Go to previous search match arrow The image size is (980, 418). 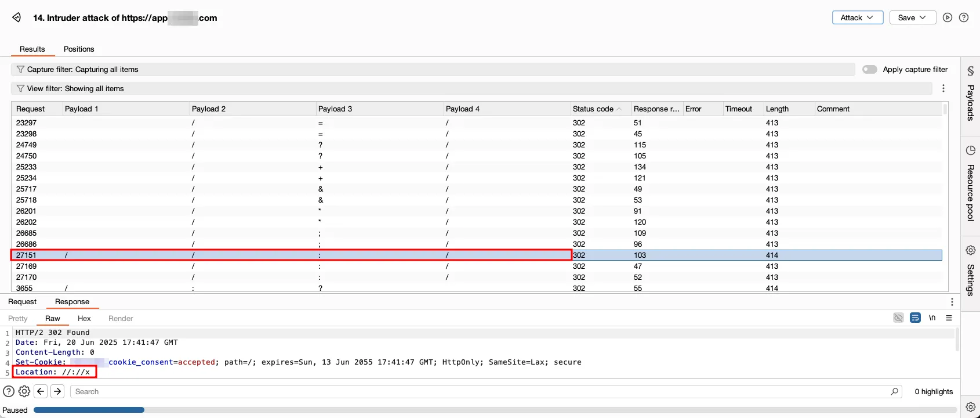41,391
